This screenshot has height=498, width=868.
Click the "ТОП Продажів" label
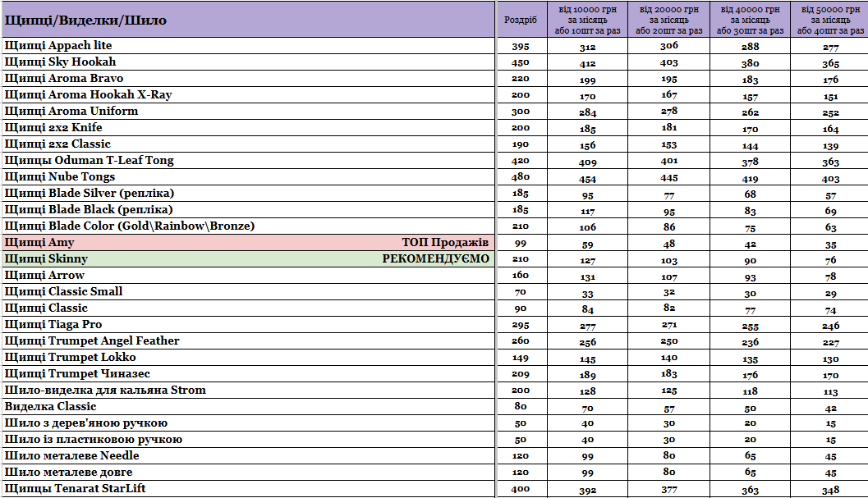point(445,243)
